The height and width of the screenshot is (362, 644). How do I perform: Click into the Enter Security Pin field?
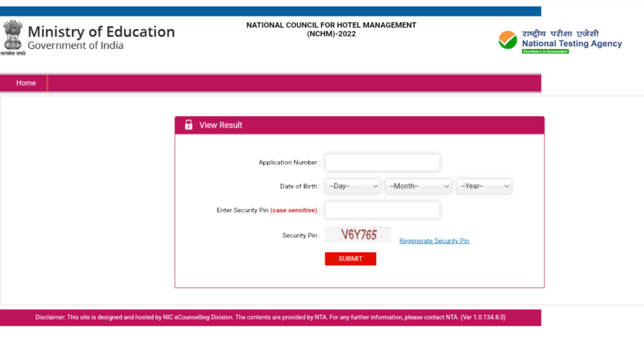click(x=382, y=210)
